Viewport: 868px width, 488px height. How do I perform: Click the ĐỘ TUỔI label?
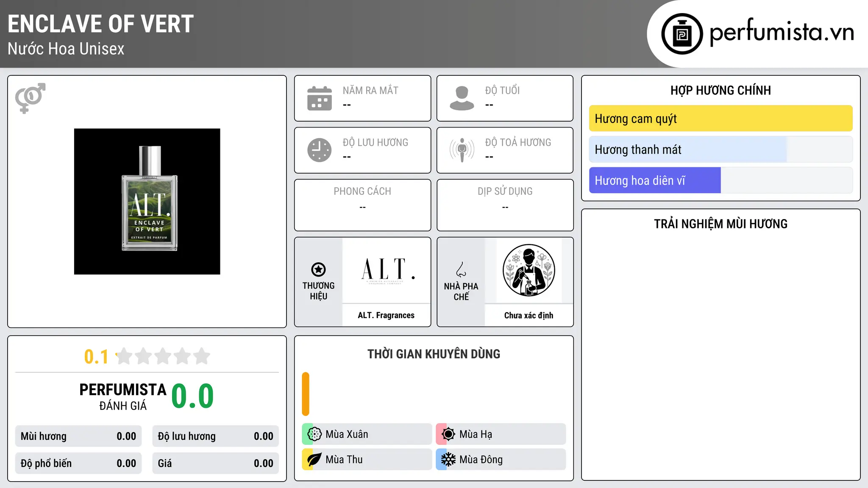(502, 90)
